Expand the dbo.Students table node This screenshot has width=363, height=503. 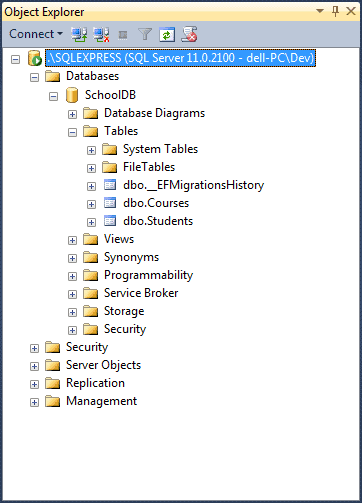pyautogui.click(x=91, y=222)
